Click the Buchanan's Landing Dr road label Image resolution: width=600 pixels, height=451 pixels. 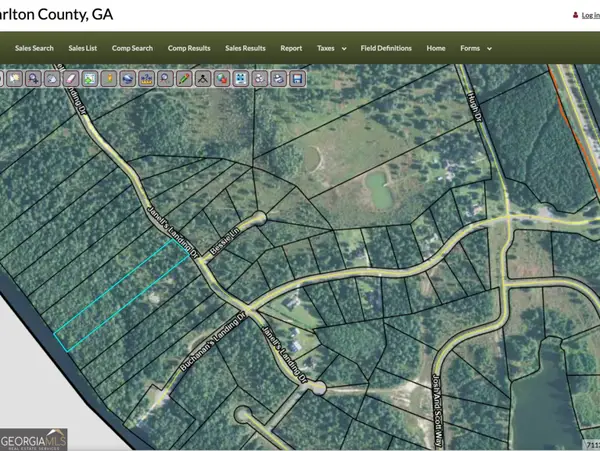pyautogui.click(x=212, y=342)
